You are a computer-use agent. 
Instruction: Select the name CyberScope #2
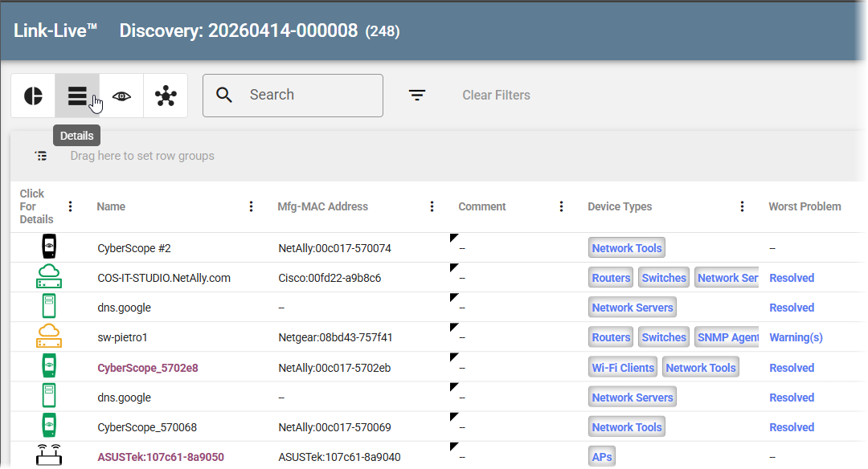click(x=134, y=248)
